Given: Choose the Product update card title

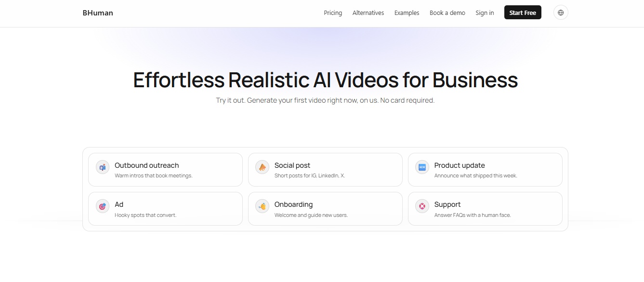Looking at the screenshot, I should [460, 165].
